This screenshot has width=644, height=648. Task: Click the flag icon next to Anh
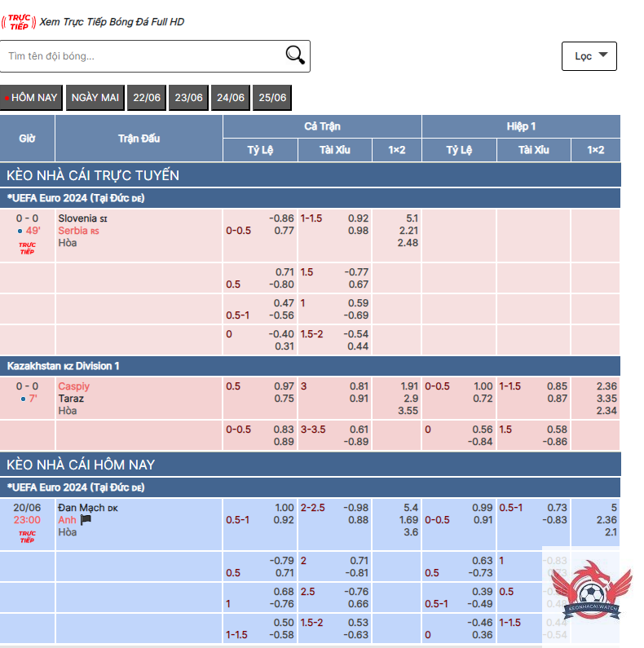[86, 519]
